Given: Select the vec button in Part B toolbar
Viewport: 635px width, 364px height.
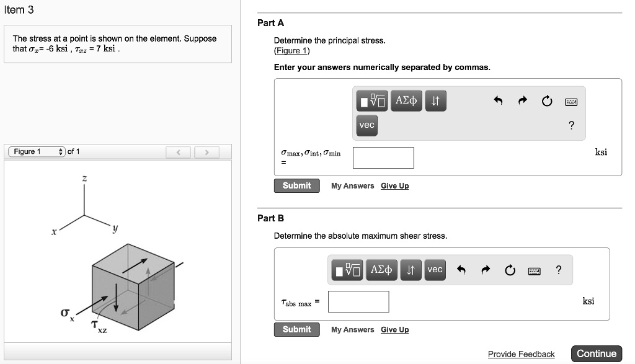Looking at the screenshot, I should click(x=435, y=270).
